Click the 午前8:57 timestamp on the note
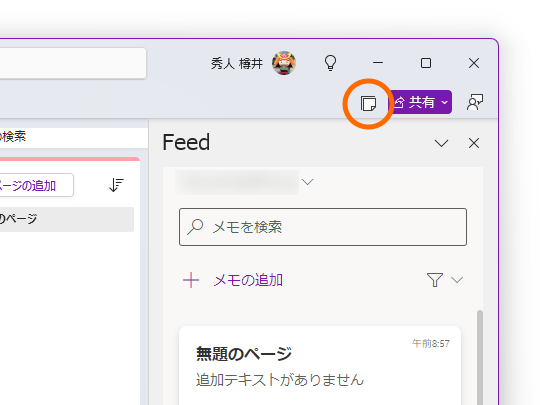 [x=430, y=343]
